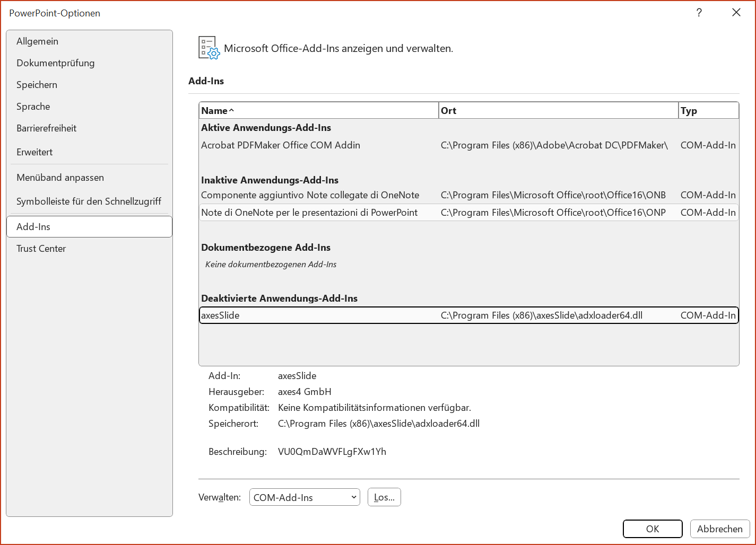Click the Add-Ins gear list icon
Viewport: 756px width, 545px height.
click(x=208, y=48)
